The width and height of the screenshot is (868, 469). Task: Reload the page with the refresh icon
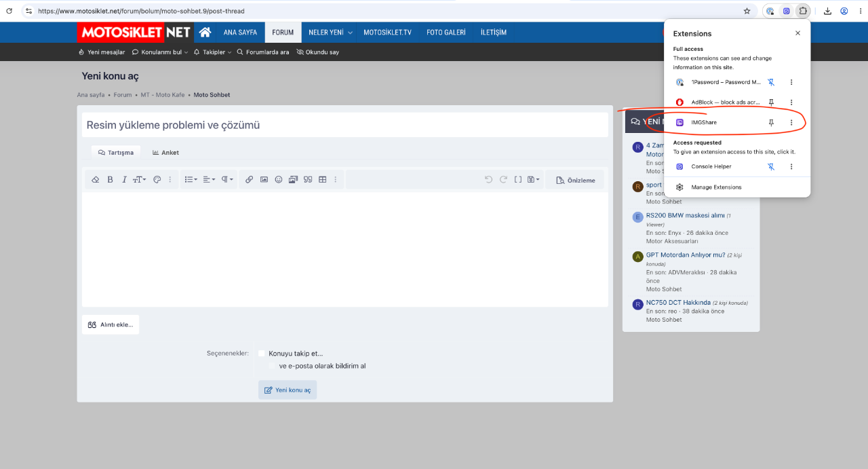pos(9,11)
